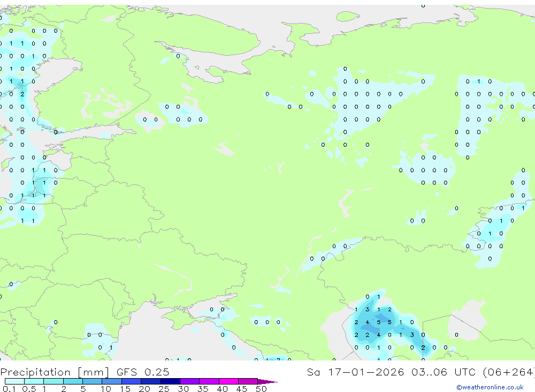Click the 'Sa 17-01-2026' date text

click(355, 372)
